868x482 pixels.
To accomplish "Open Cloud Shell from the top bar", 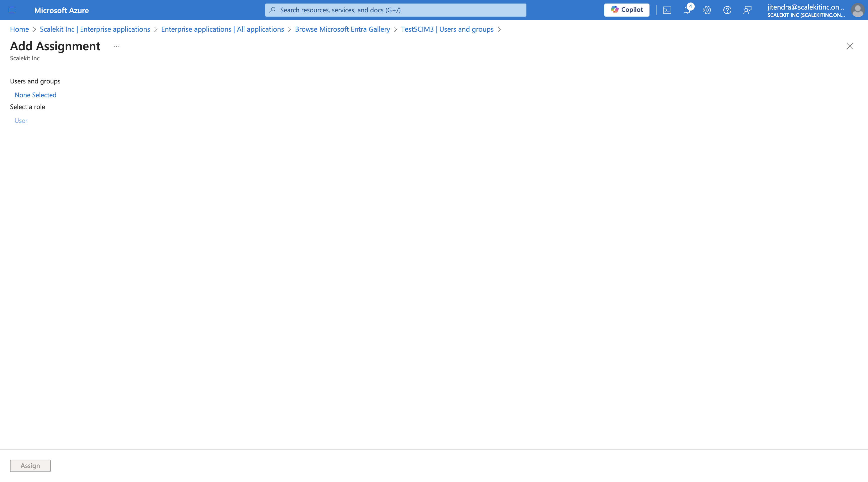I will pyautogui.click(x=667, y=10).
